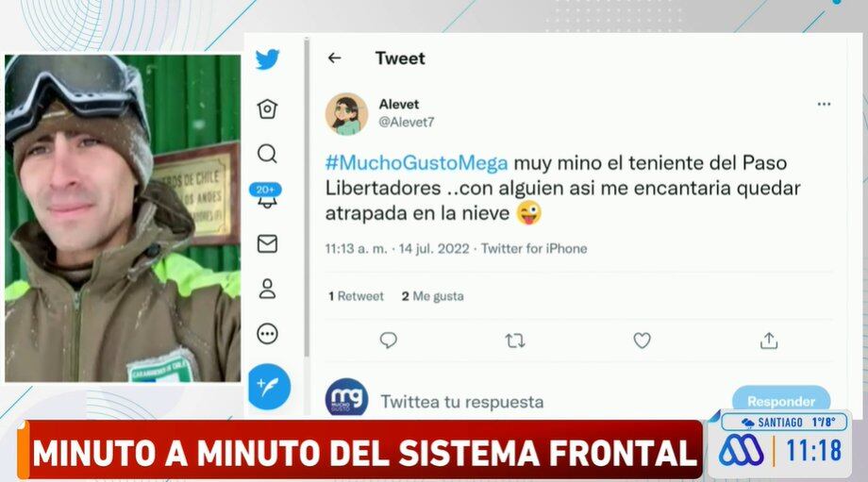Click the Twitter bird logo

tap(267, 59)
